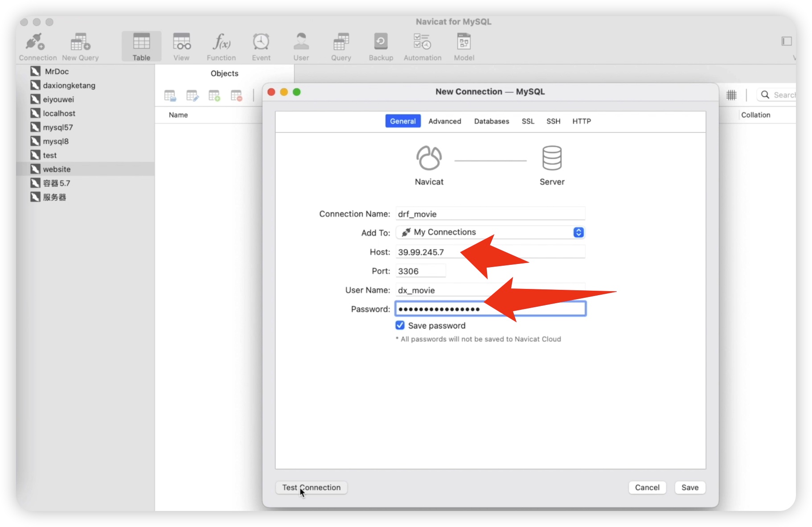The height and width of the screenshot is (527, 812).
Task: Switch to the SSL tab
Action: 528,121
